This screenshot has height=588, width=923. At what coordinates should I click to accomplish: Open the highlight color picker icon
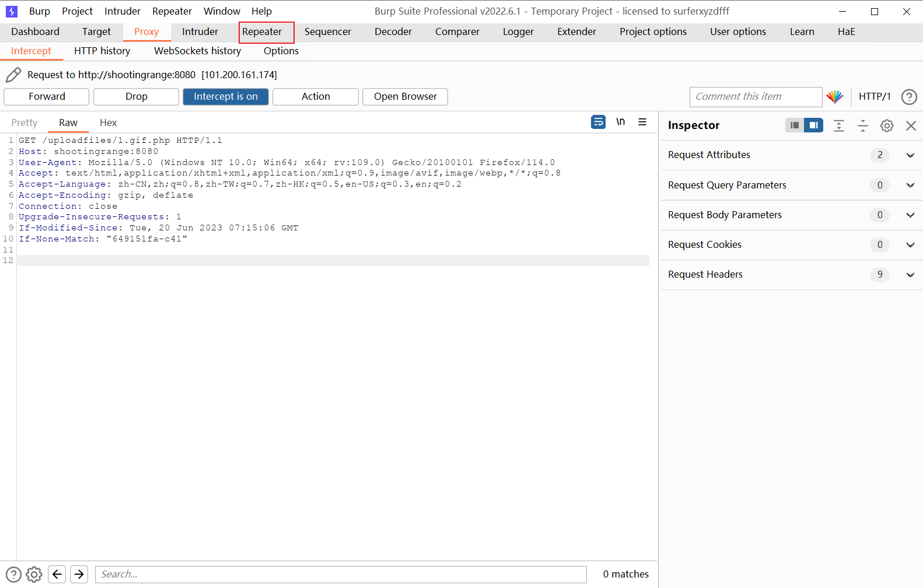835,97
